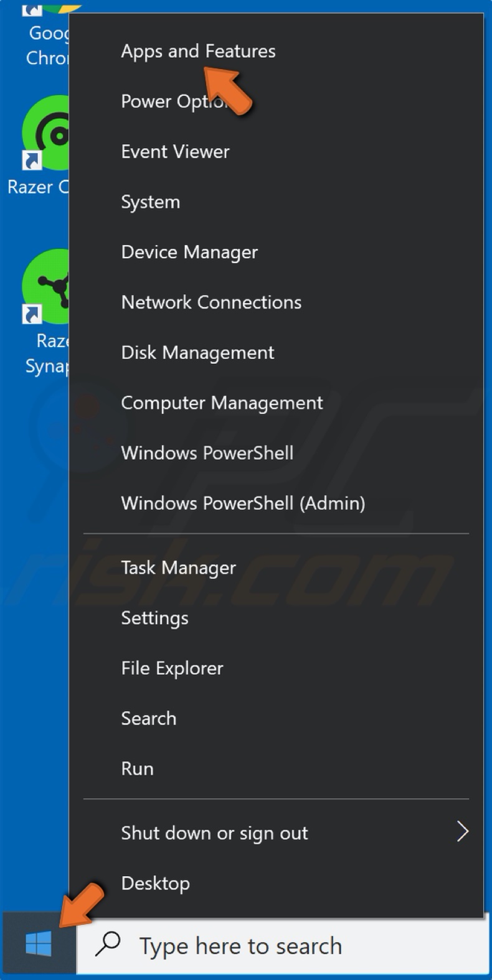Open Device Manager from the menu
The height and width of the screenshot is (980, 492).
pyautogui.click(x=189, y=252)
